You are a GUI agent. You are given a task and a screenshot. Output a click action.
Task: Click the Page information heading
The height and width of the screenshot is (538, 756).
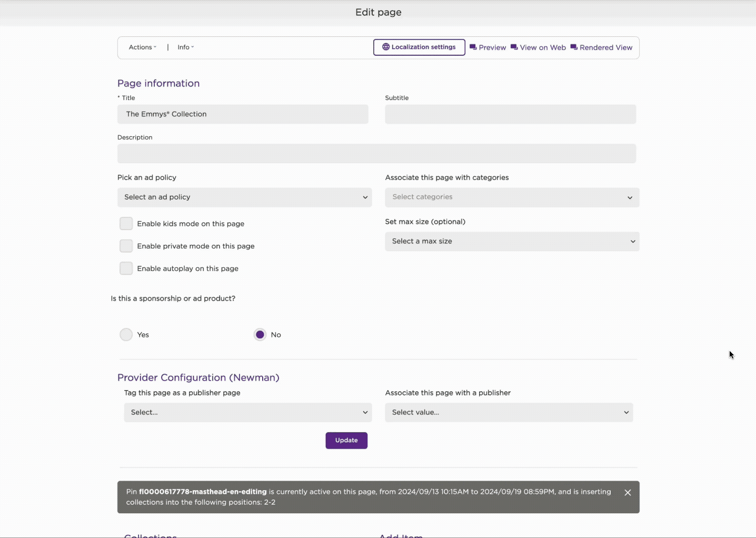[158, 83]
